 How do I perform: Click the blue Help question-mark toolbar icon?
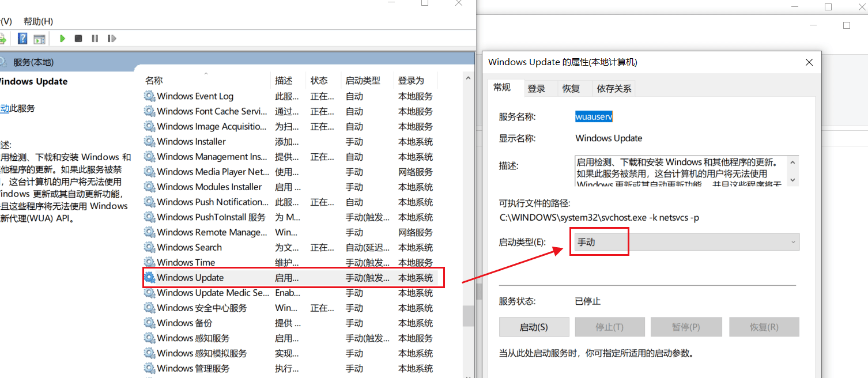point(22,39)
